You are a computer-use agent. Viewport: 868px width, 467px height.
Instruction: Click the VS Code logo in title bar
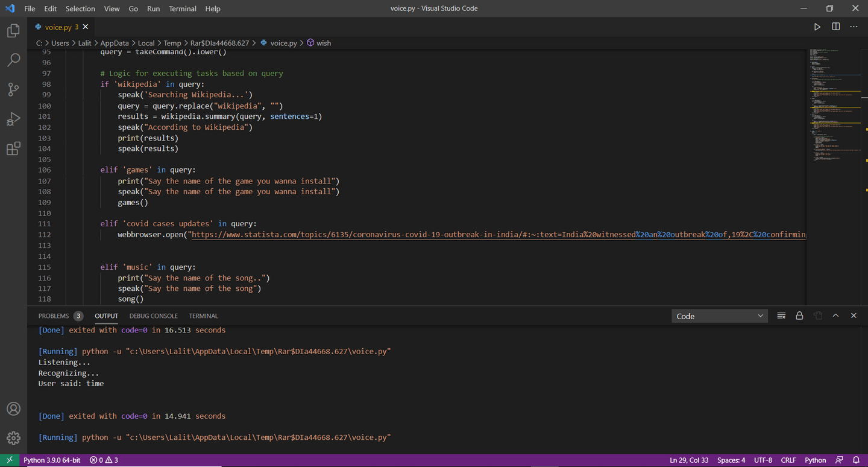[x=10, y=8]
